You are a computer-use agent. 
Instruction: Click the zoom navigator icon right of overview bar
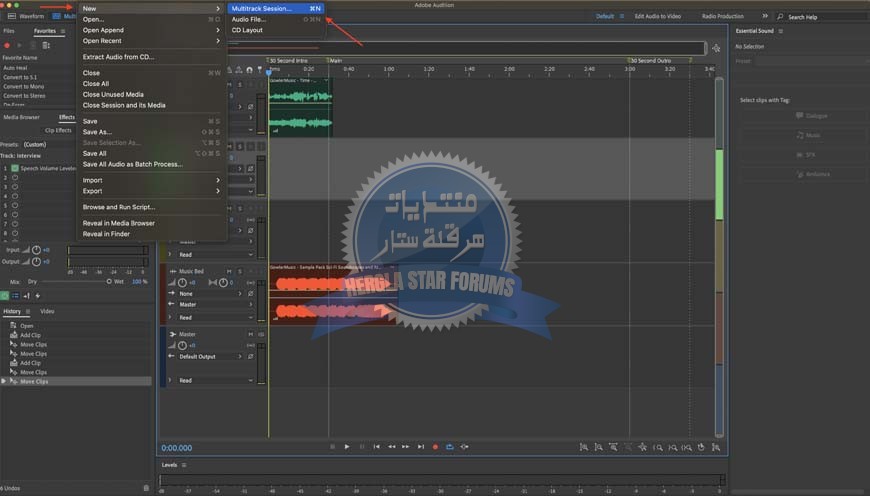[715, 48]
